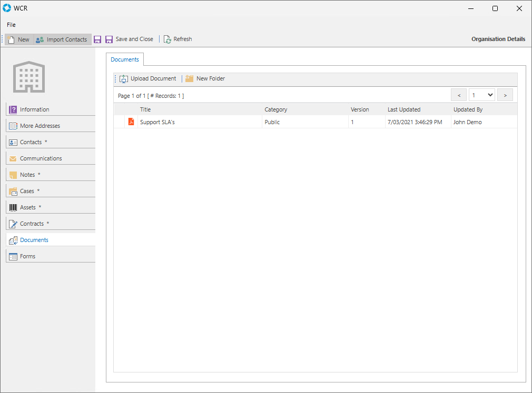The height and width of the screenshot is (393, 532).
Task: Click Save and Close
Action: click(130, 39)
